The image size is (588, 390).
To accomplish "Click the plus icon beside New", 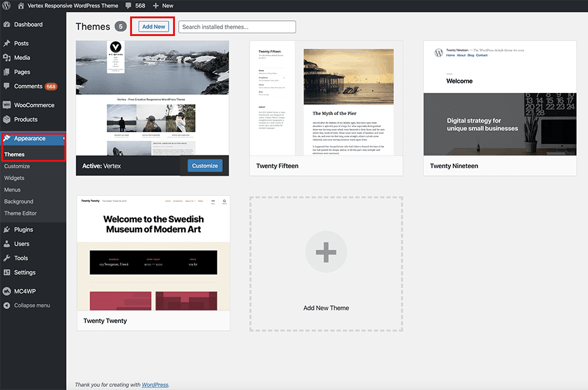I will point(155,6).
